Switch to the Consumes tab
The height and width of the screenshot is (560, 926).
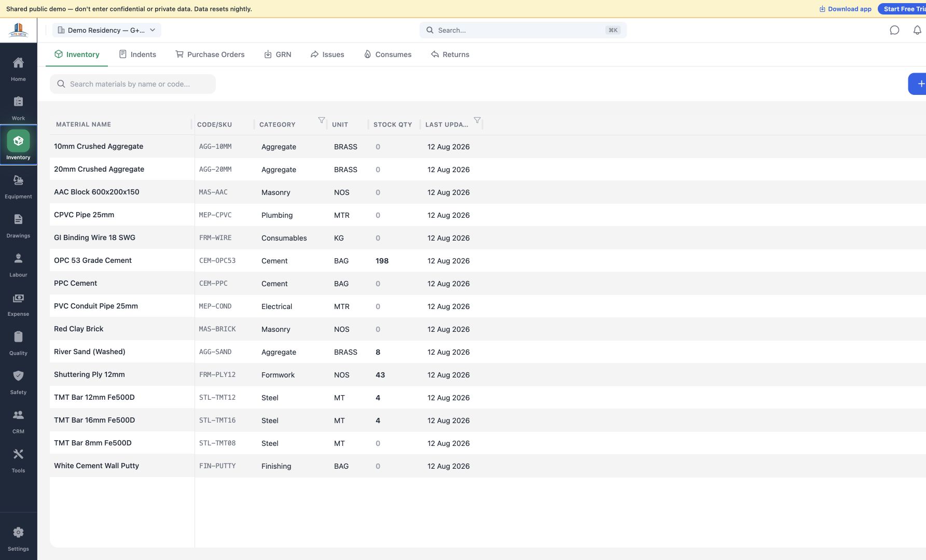click(x=388, y=54)
